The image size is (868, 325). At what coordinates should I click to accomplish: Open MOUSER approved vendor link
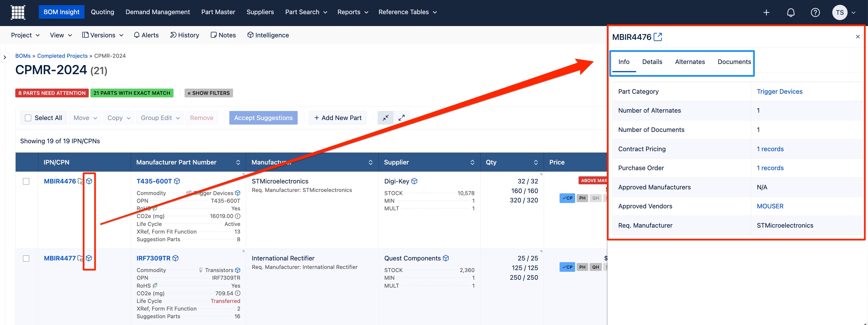770,206
